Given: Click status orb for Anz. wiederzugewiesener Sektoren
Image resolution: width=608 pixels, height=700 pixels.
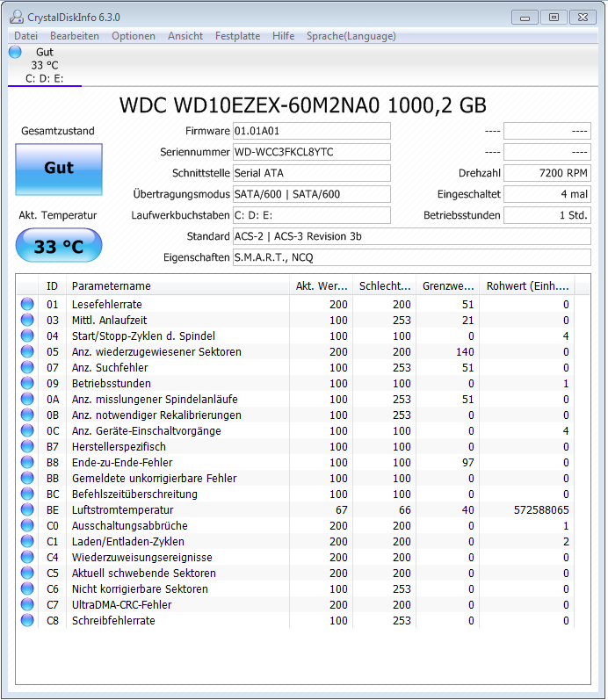Looking at the screenshot, I should pos(27,351).
